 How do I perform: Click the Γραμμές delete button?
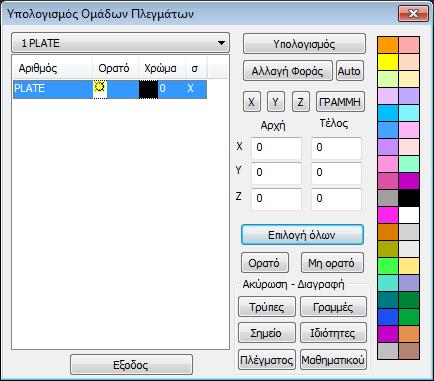333,307
